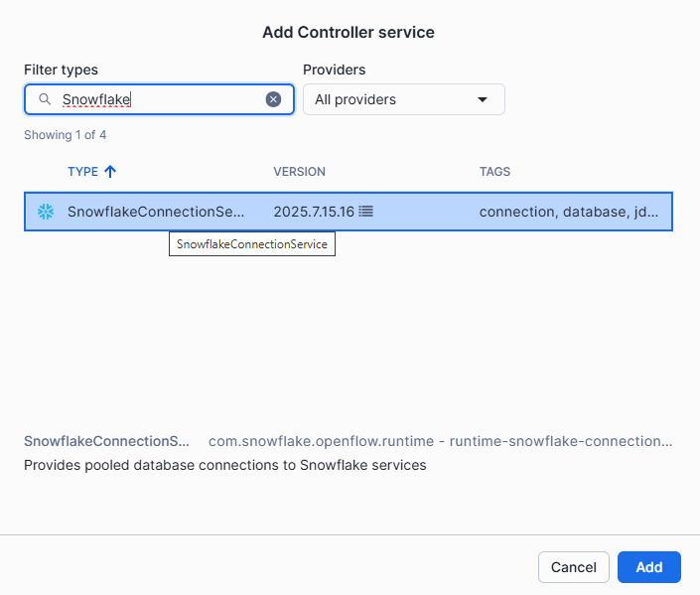Cancel adding the controller service
The height and width of the screenshot is (595, 700).
point(573,567)
